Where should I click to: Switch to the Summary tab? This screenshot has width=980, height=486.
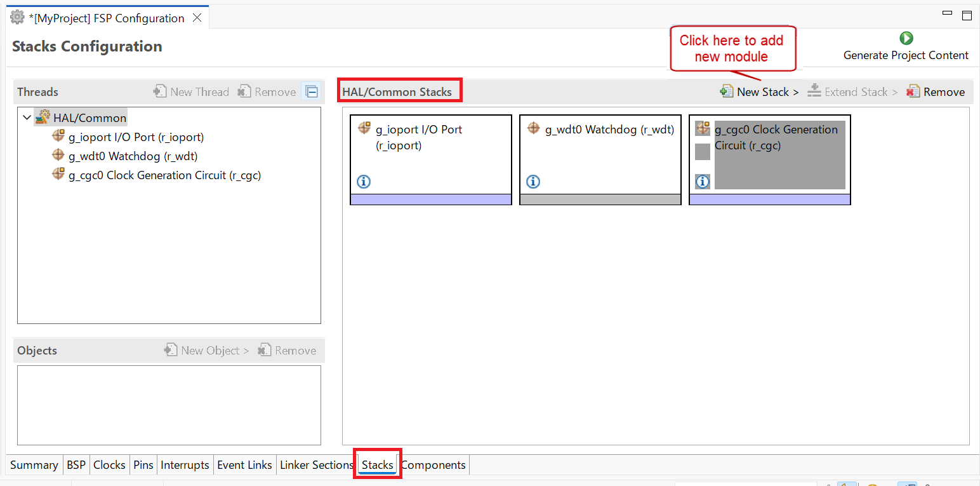(34, 465)
